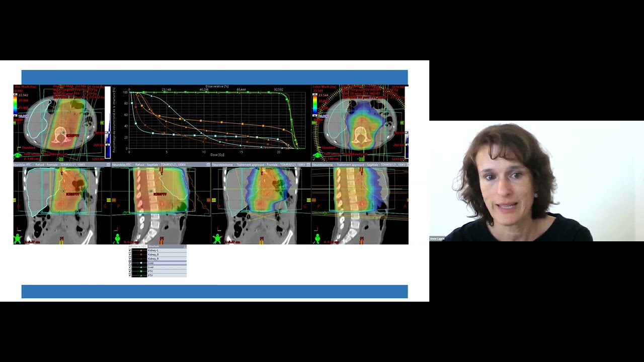Click upper window level handle in approved view
The image size is (644, 362).
click(407, 132)
